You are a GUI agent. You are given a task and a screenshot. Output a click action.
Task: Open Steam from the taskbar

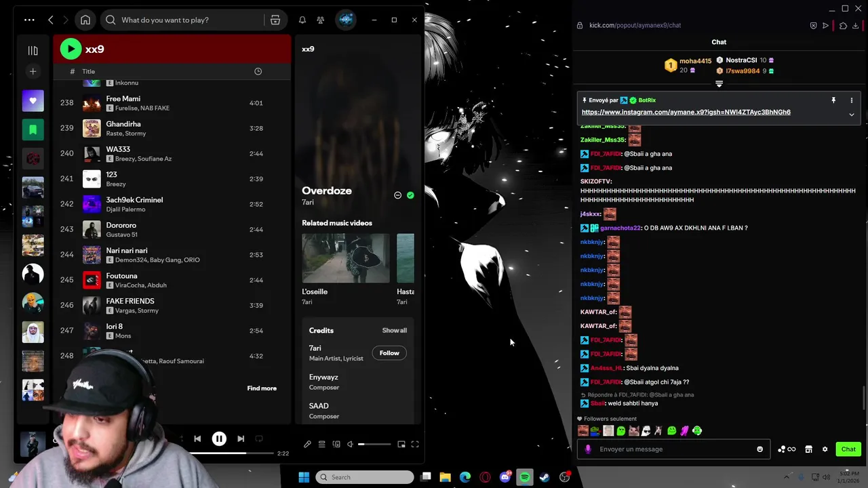pyautogui.click(x=545, y=477)
